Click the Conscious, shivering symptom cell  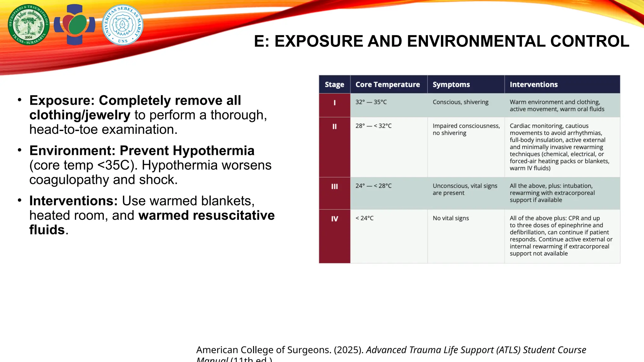click(x=460, y=102)
